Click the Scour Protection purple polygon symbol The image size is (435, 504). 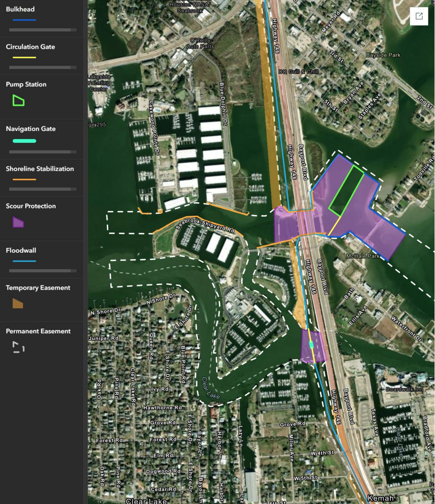[18, 222]
